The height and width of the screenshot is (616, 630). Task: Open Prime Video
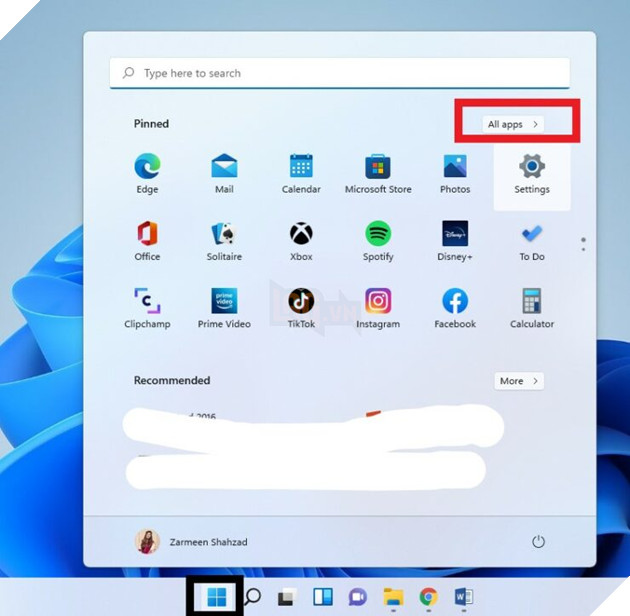tap(224, 308)
